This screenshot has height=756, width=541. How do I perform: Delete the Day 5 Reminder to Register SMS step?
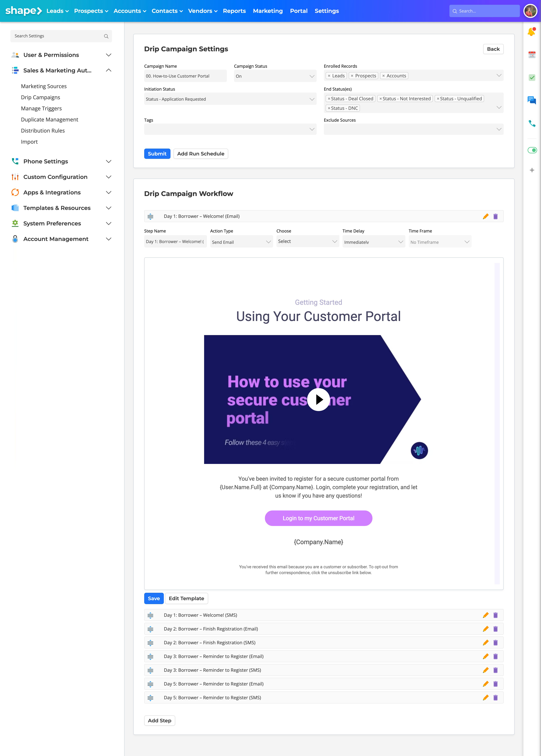click(x=496, y=697)
